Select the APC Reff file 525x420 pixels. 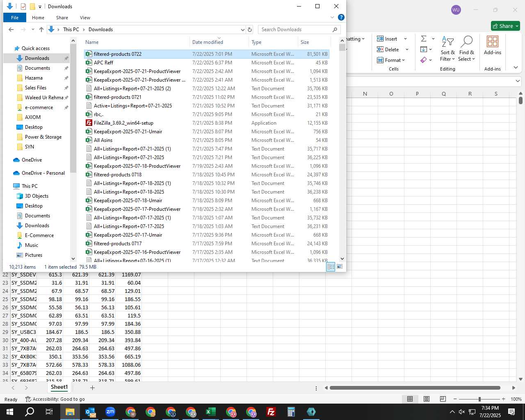click(206, 63)
